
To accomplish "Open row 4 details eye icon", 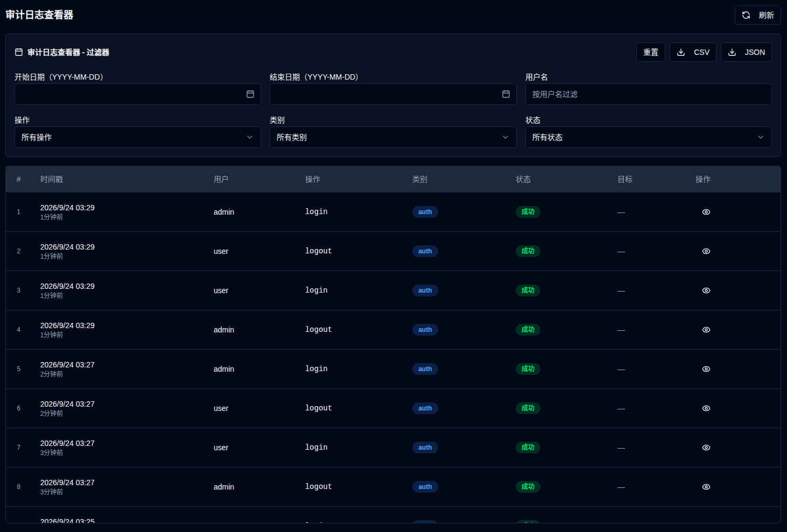I will tap(706, 330).
